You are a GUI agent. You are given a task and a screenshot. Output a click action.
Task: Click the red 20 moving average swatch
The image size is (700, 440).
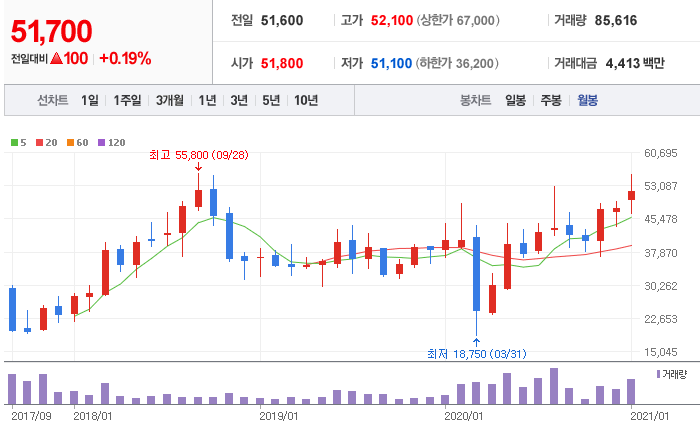[40, 143]
